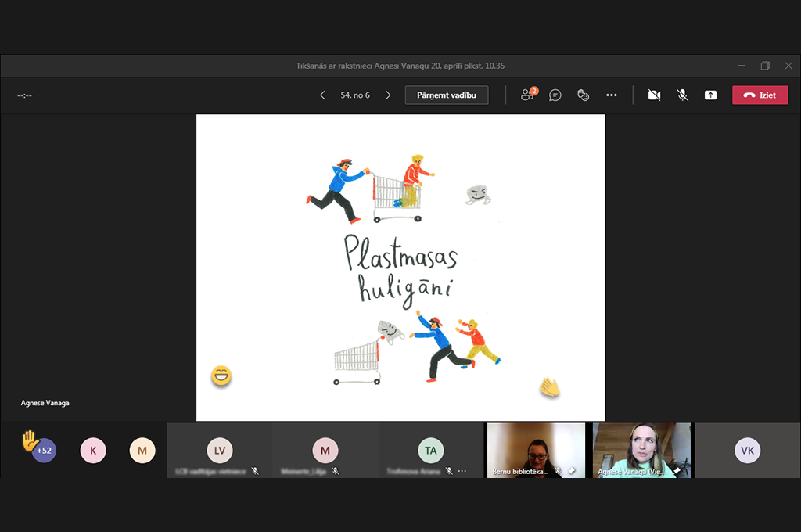Select the pink M participant tile
801x532 pixels.
[325, 450]
